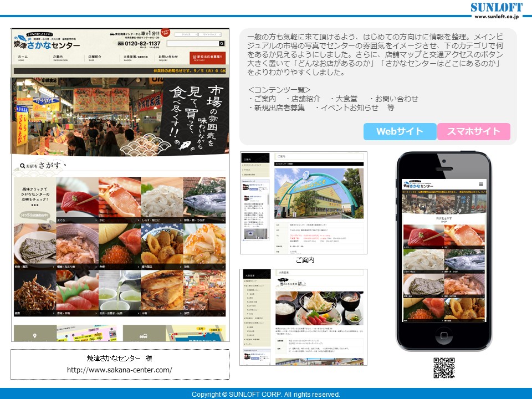This screenshot has height=399, width=532.
Task: Tap the crab tile on the phone screen
Action: click(x=465, y=237)
